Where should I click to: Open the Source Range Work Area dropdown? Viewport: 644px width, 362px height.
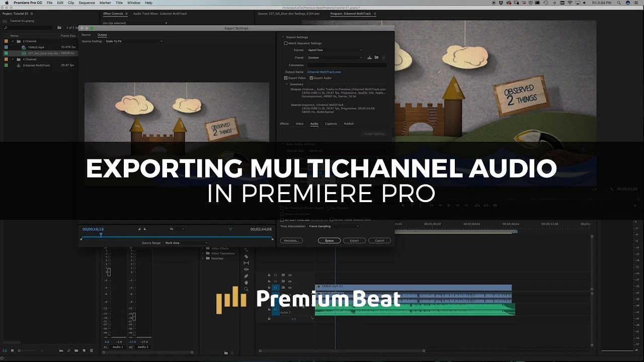click(x=186, y=243)
